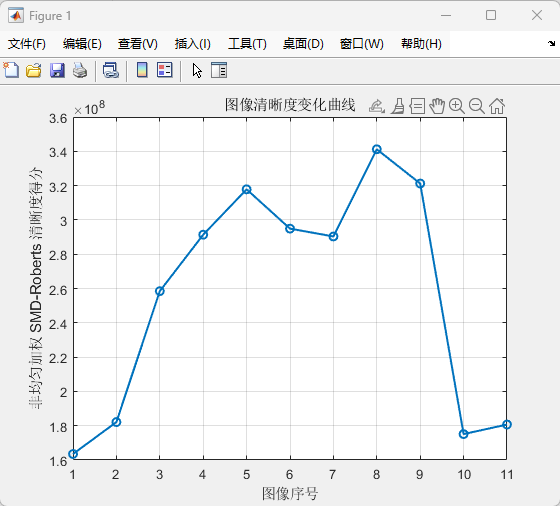The width and height of the screenshot is (560, 506).
Task: Select the Zoom Out tool
Action: tap(476, 106)
